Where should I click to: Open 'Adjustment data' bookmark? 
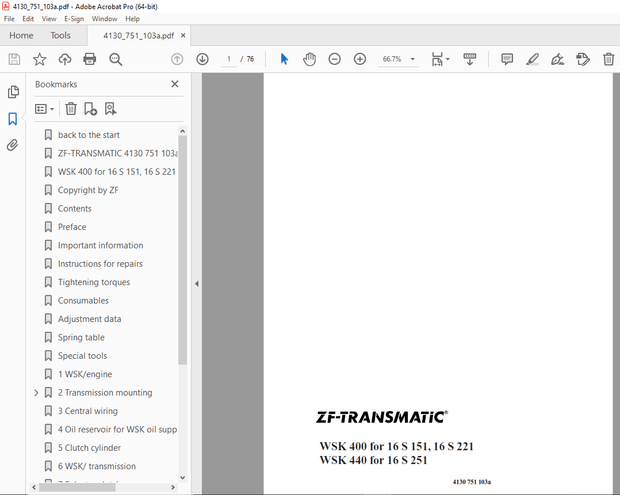tap(89, 319)
